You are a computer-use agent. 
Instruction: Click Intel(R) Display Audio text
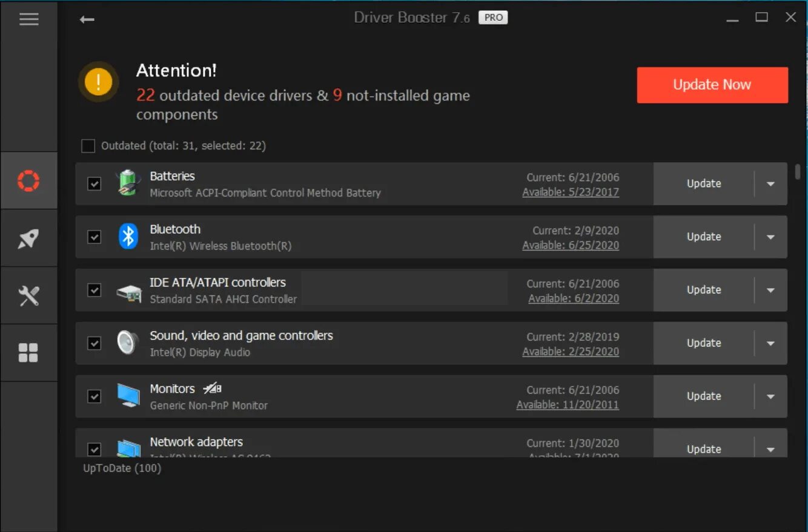pyautogui.click(x=200, y=352)
